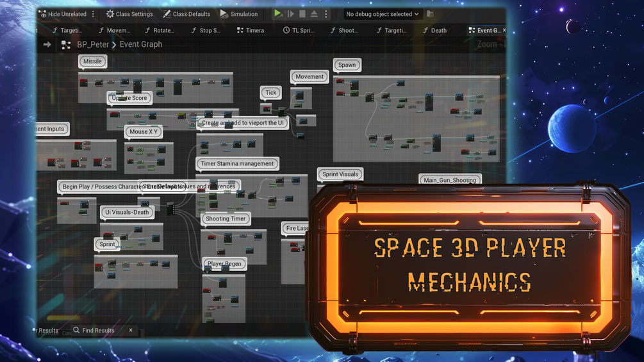Switch to the Rotate... function tab
Screen dimensions: 644x362
(x=160, y=30)
